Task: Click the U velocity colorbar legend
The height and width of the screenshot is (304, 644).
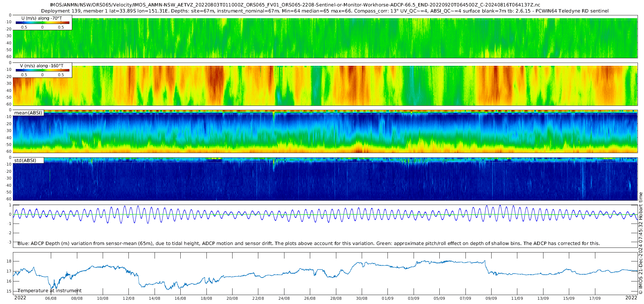Action: (x=43, y=23)
